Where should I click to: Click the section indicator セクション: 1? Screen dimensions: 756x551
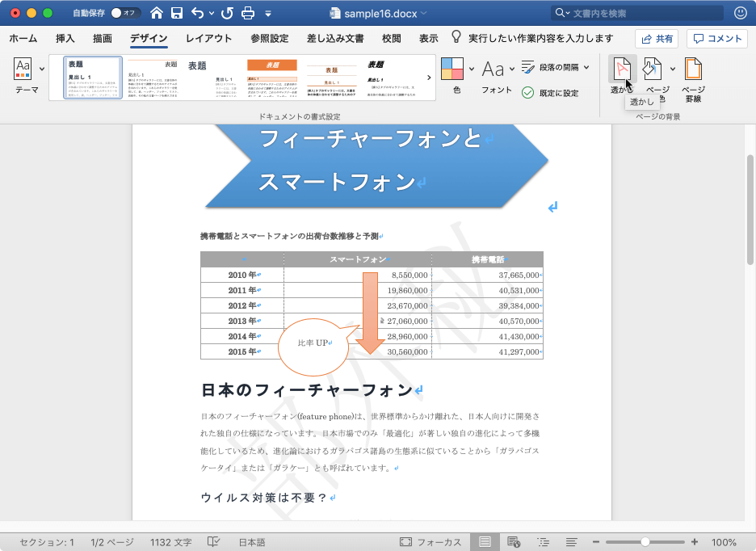coord(47,542)
